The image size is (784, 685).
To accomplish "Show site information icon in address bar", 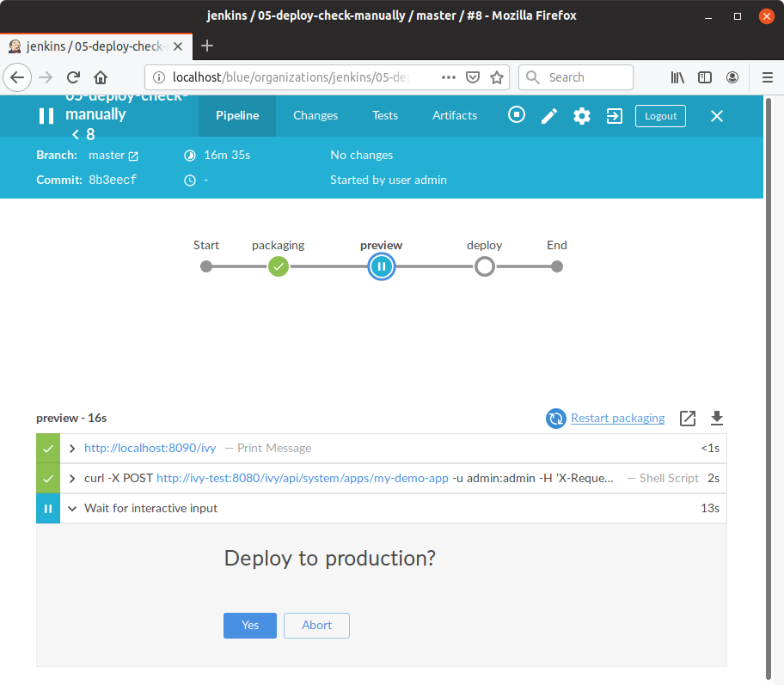I will coord(158,77).
